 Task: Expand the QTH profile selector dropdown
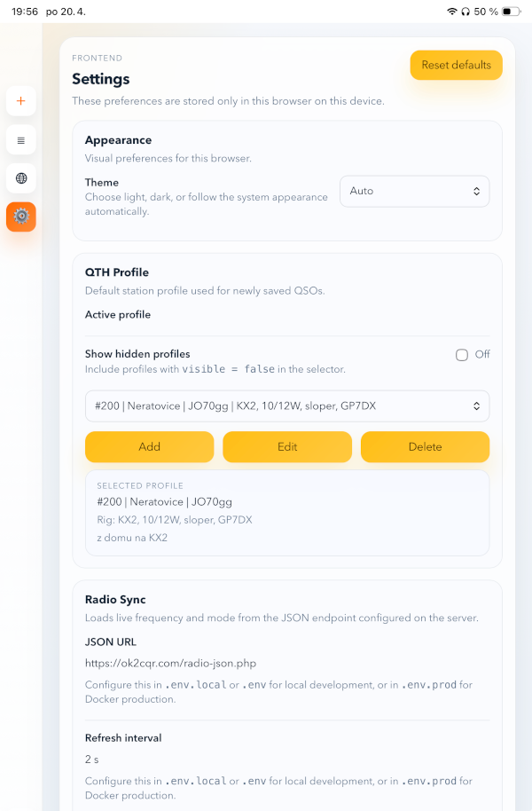(x=287, y=406)
